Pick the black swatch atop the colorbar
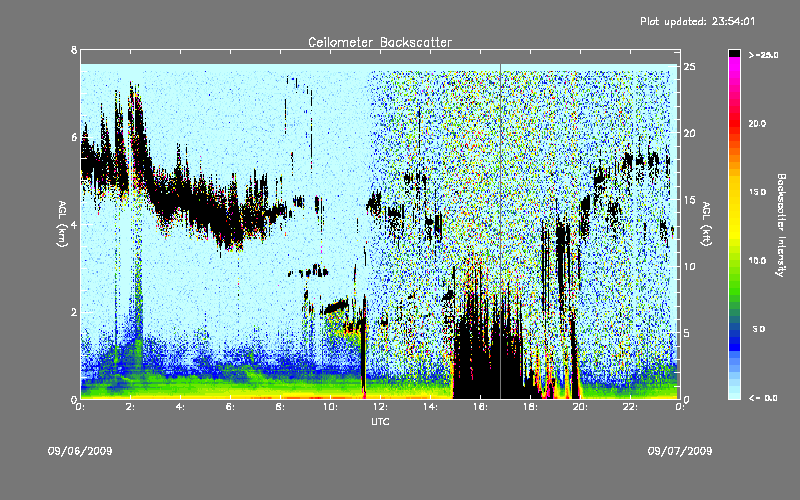 coord(734,53)
